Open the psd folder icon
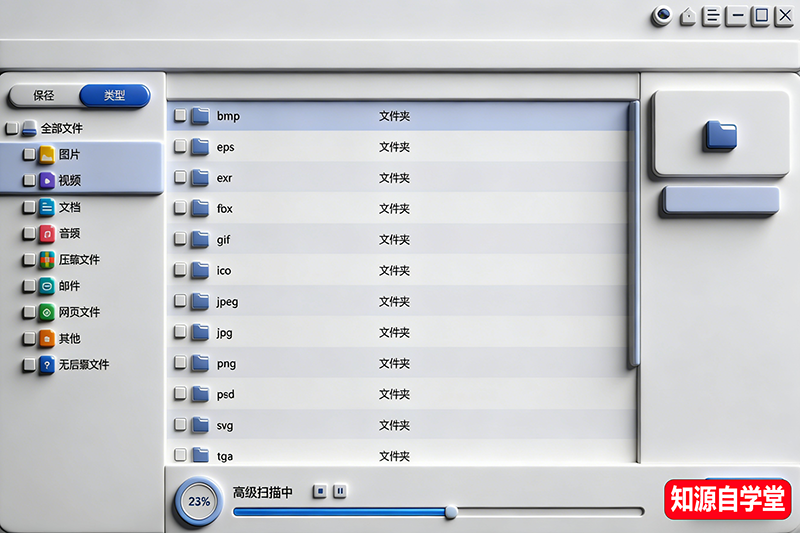This screenshot has height=533, width=800. click(200, 394)
